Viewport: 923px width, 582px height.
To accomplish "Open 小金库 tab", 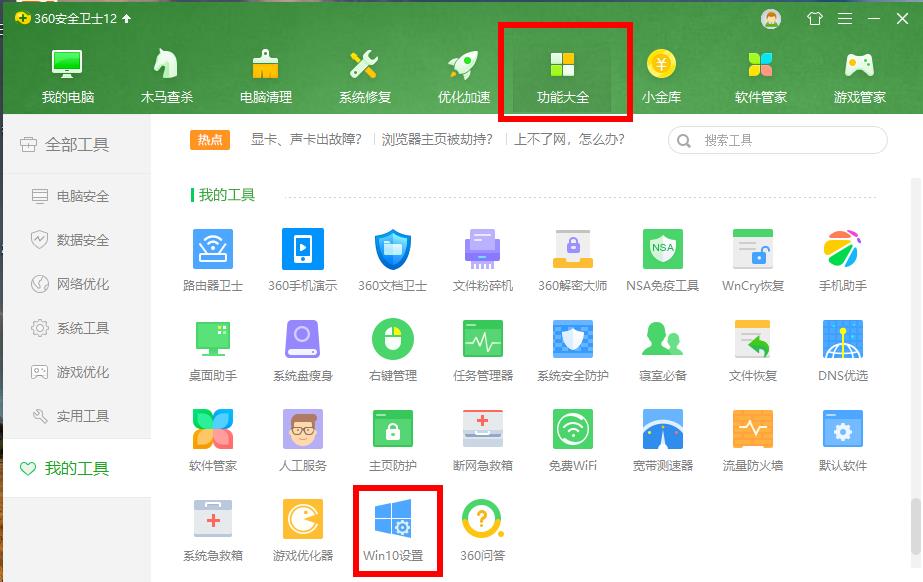I will (661, 77).
